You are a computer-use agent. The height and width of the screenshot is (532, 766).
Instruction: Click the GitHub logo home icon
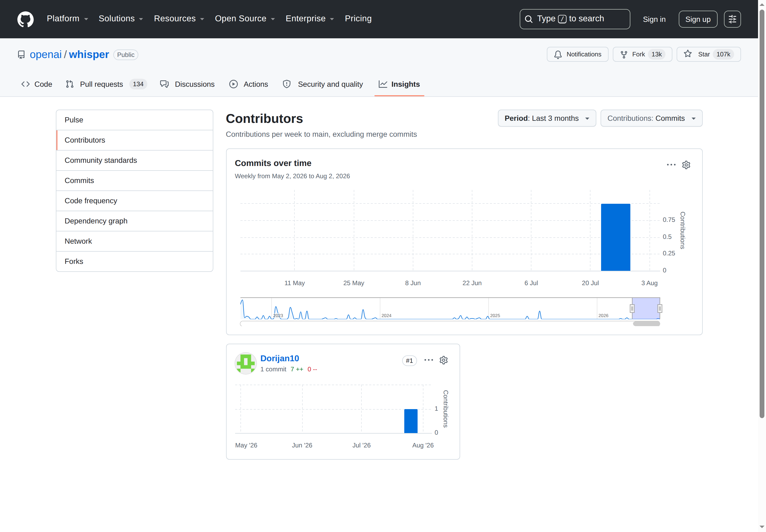point(25,19)
